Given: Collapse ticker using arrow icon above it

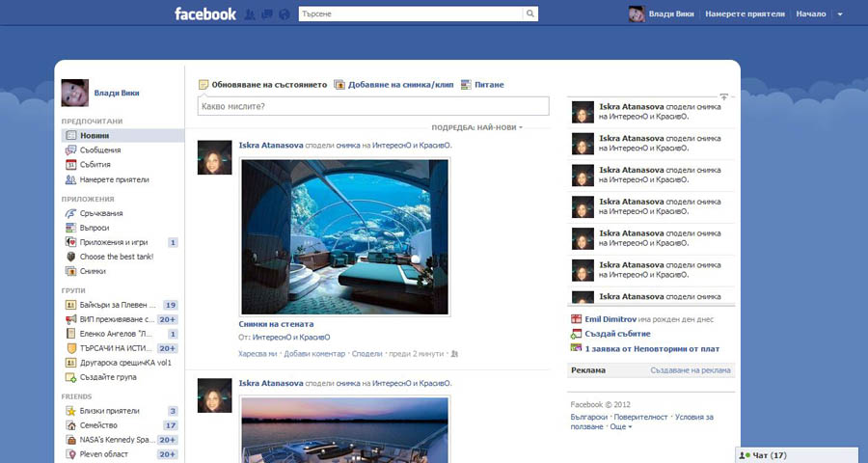Looking at the screenshot, I should point(723,96).
